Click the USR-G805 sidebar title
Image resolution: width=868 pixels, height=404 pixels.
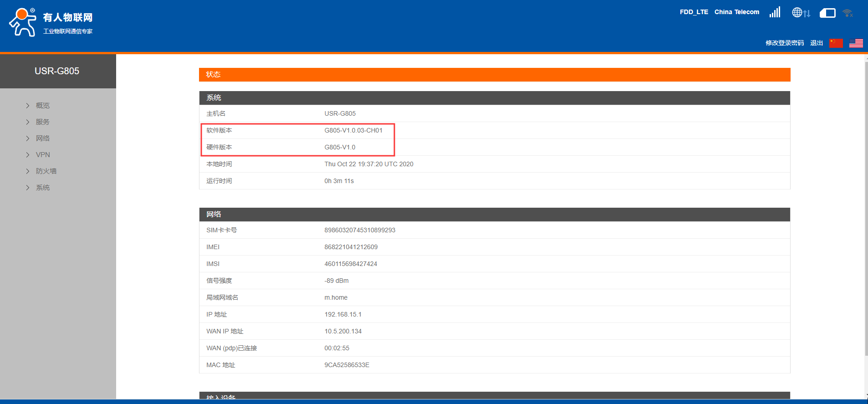tap(57, 71)
